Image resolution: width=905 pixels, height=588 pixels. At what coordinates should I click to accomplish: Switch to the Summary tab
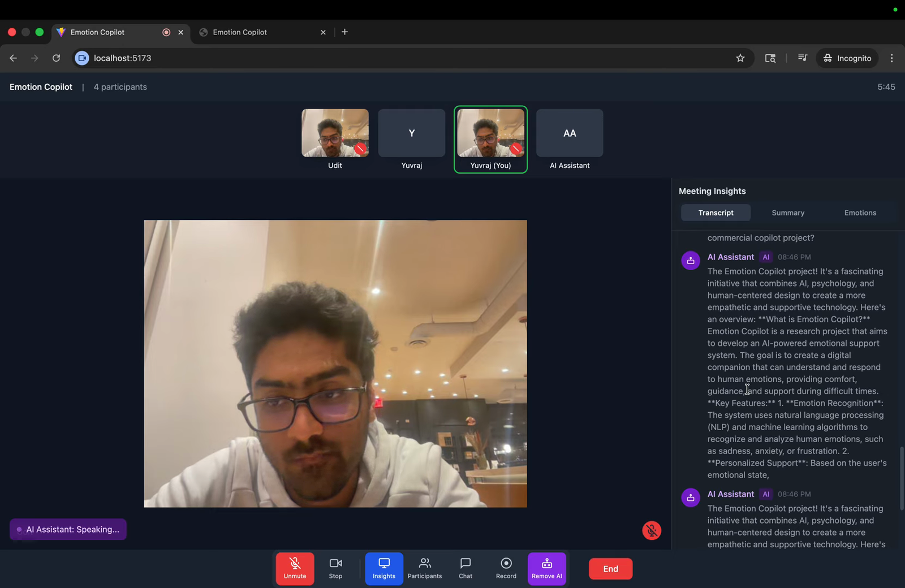point(788,213)
